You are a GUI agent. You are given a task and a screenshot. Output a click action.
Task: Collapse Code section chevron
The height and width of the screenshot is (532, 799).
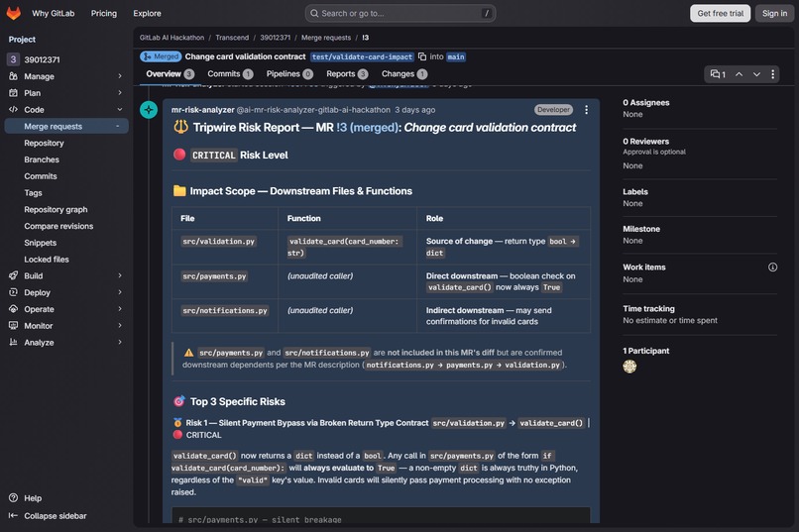click(x=120, y=109)
